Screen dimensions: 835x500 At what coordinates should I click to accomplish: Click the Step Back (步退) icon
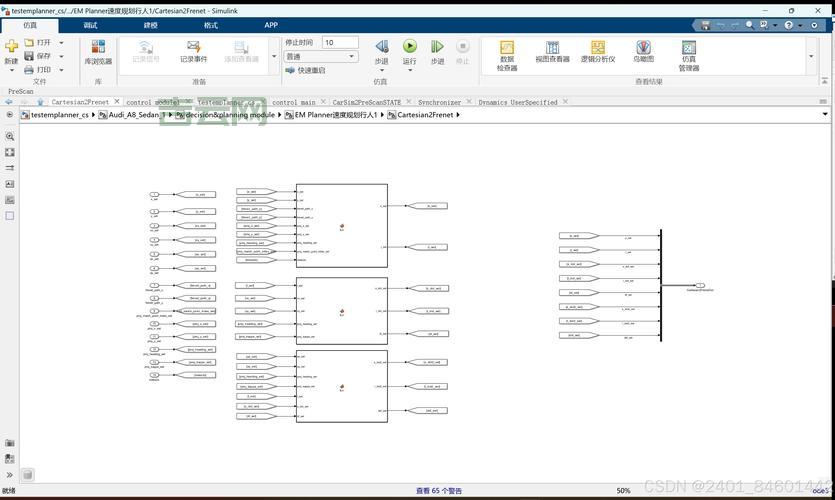tap(381, 50)
